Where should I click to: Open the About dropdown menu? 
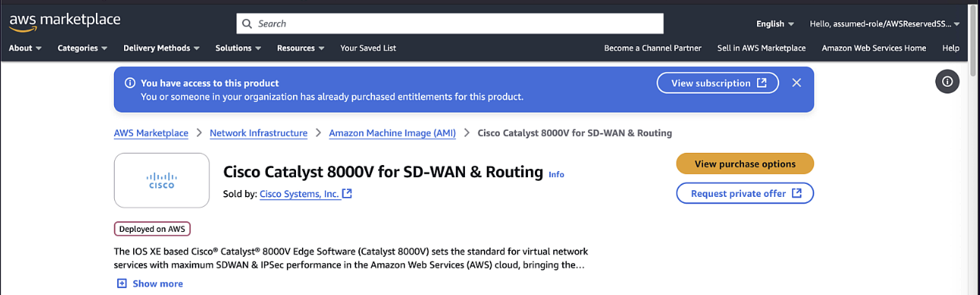(x=26, y=48)
